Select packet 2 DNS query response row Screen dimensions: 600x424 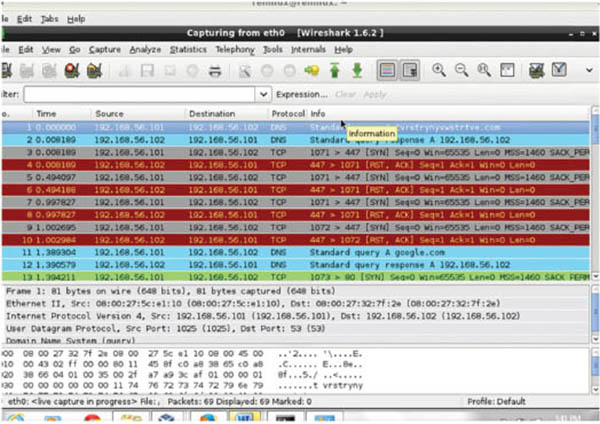tap(295, 140)
